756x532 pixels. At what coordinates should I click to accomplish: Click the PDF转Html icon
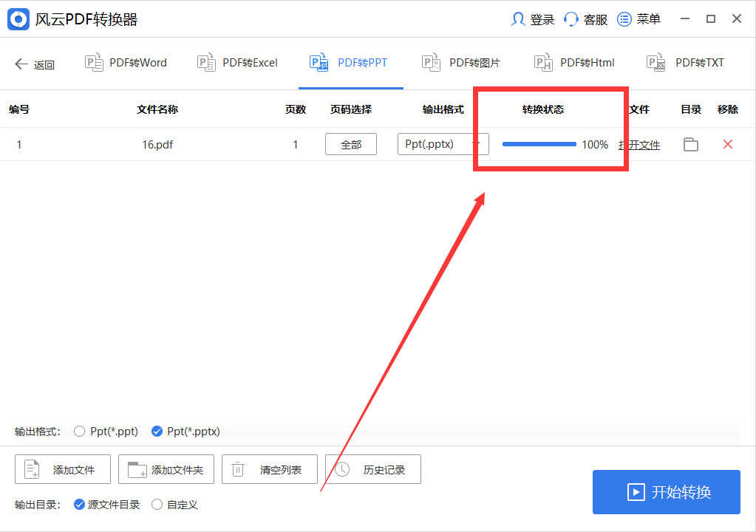543,62
